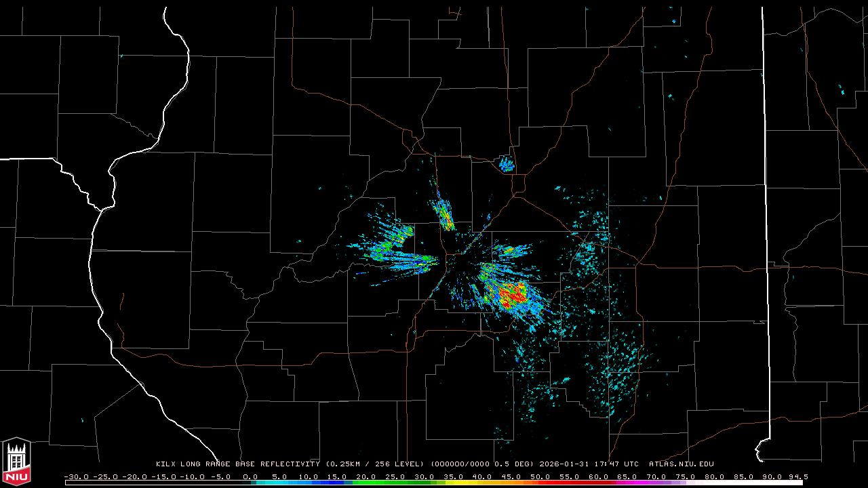Select the "65.0" scale value

click(628, 476)
